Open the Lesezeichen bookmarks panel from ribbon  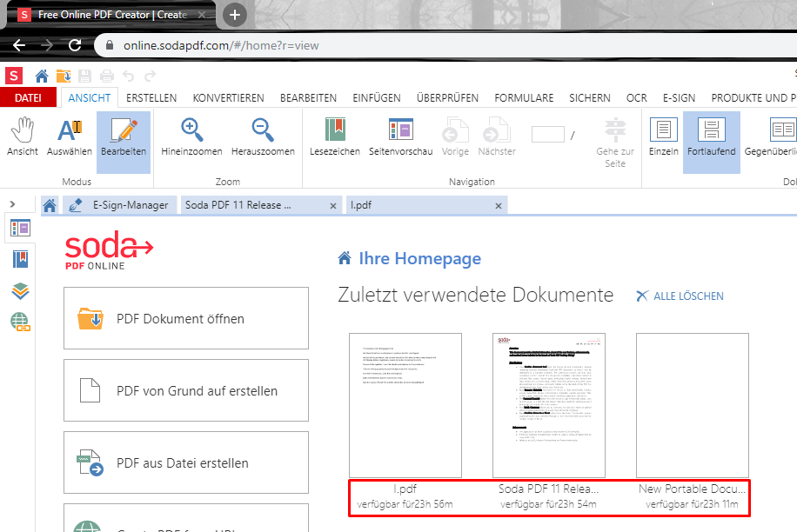click(335, 137)
